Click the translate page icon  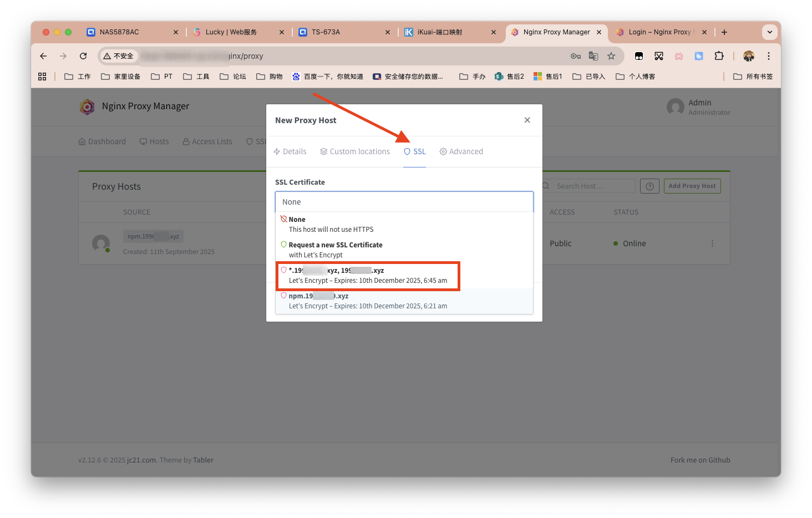593,56
